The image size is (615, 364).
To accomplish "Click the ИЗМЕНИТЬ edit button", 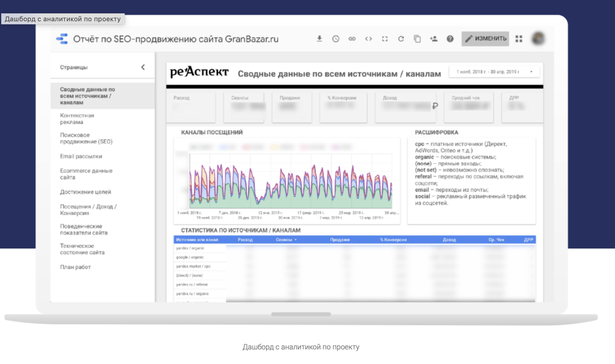I will pos(485,39).
